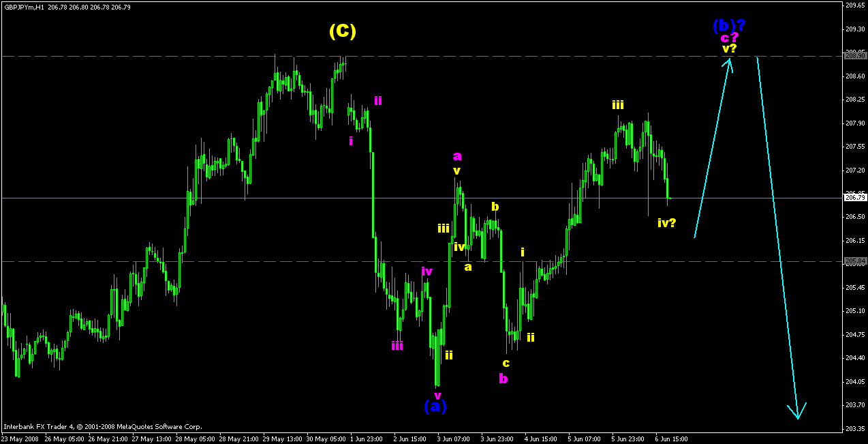868x444 pixels.
Task: Click the 209.30 price axis label
Action: (x=854, y=29)
